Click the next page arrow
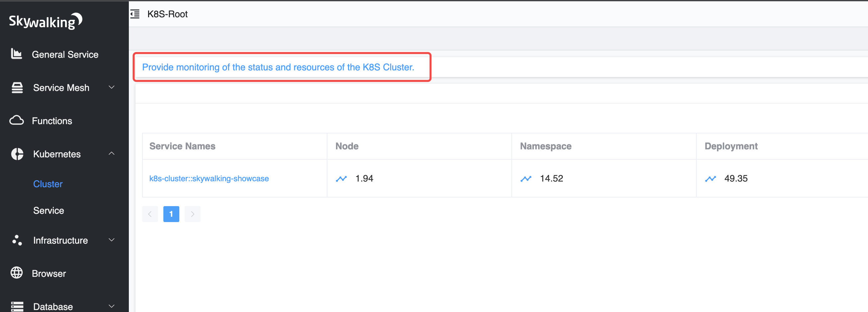The image size is (868, 312). click(x=192, y=214)
